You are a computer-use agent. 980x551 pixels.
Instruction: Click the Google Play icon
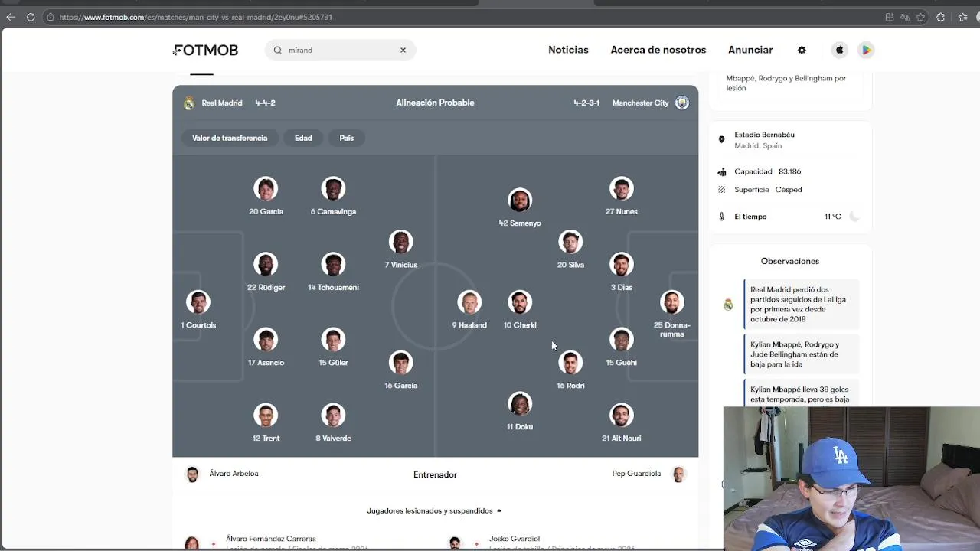pos(866,50)
